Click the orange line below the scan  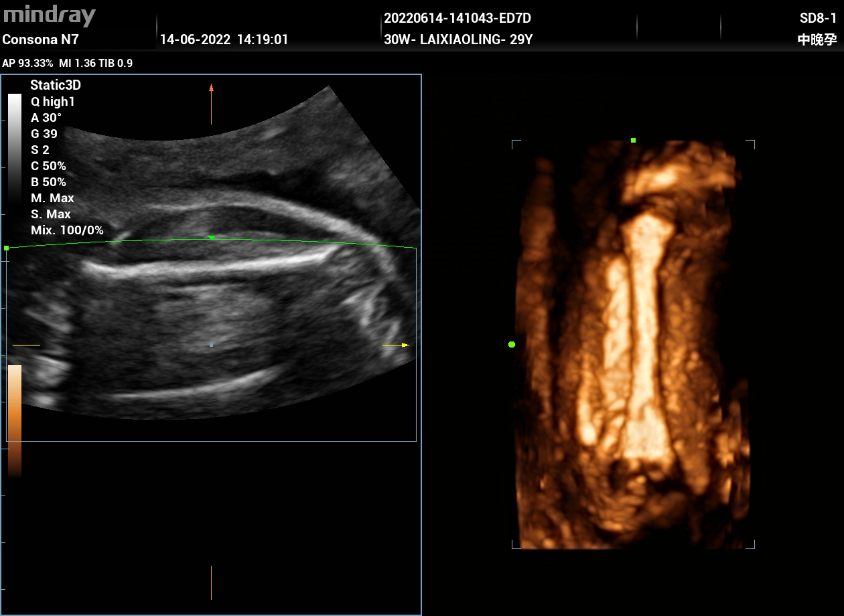[x=211, y=583]
